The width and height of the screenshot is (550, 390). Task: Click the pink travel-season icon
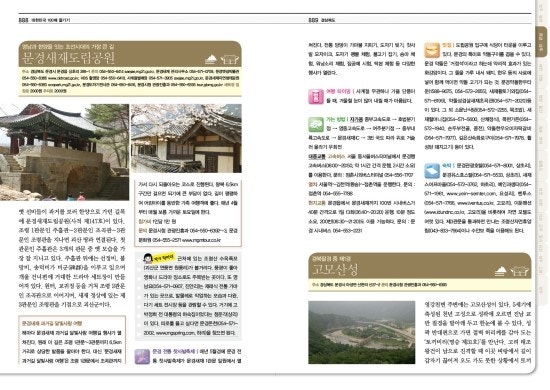[x=316, y=96]
